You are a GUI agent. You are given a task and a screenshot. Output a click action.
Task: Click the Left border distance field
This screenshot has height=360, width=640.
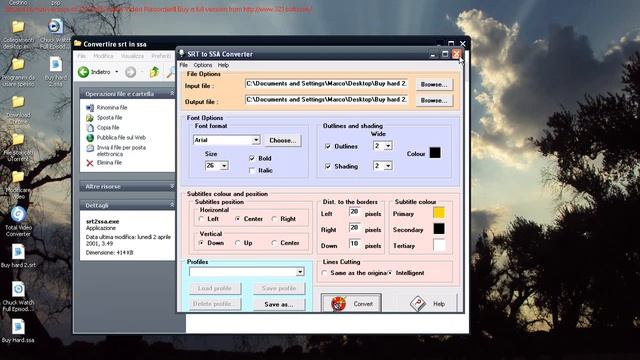355,212
